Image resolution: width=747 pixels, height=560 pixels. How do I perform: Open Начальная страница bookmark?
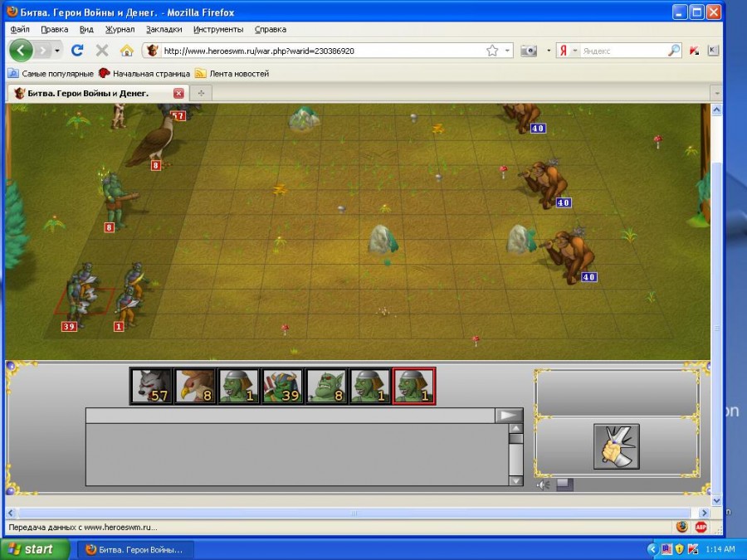[x=144, y=74]
